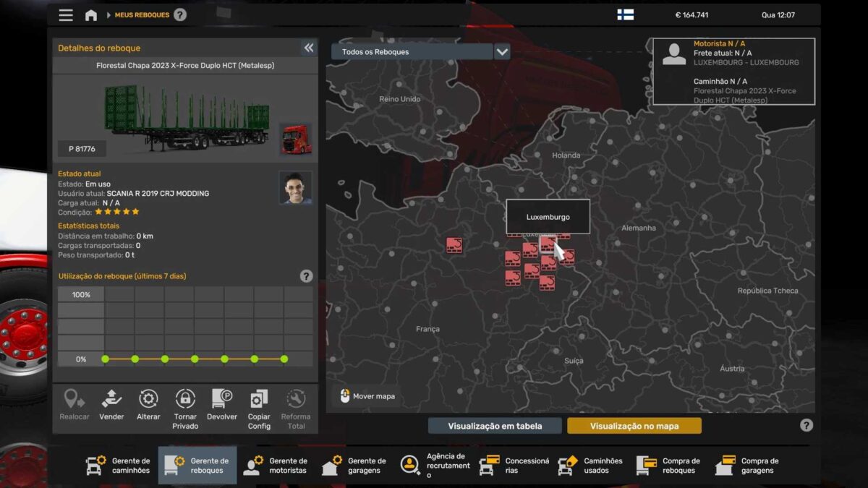Click the last point on utilization graph

click(x=284, y=359)
